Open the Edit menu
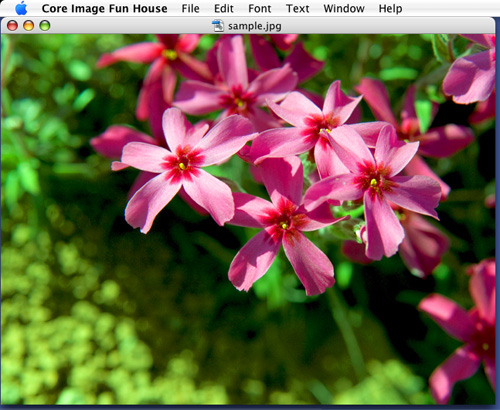500x410 pixels. 224,8
